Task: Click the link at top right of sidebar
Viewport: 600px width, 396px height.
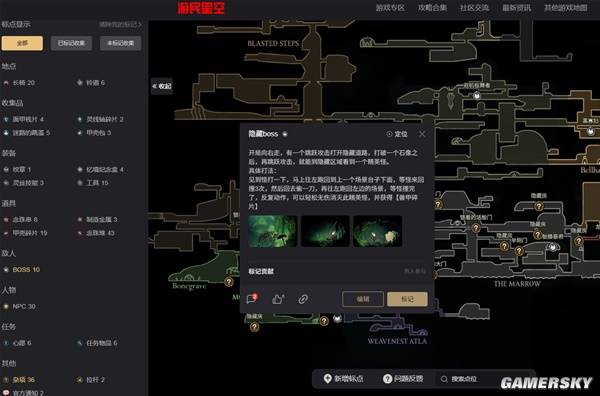Action: (120, 24)
